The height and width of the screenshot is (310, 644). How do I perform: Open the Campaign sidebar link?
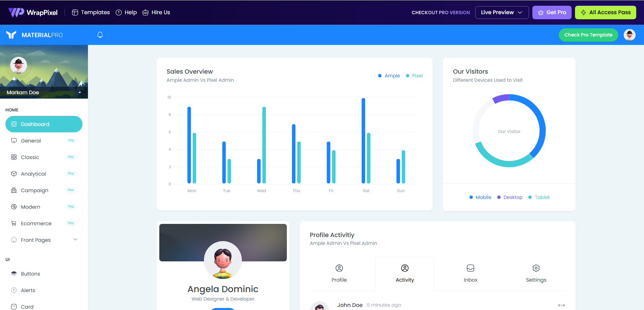44,190
